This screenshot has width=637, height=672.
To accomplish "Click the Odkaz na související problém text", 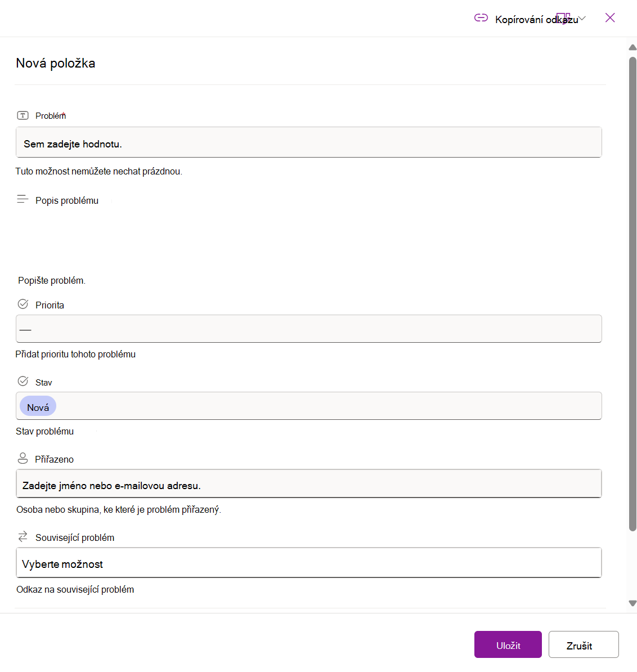I will 75,590.
